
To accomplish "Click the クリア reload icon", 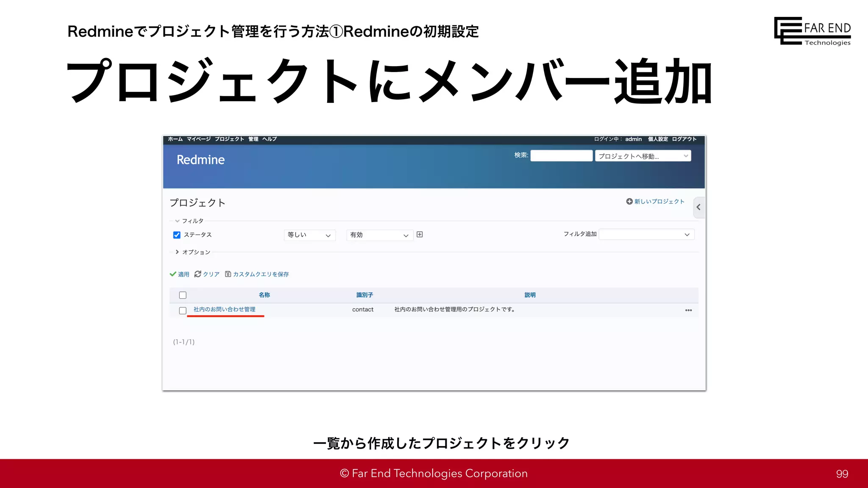I will click(198, 274).
